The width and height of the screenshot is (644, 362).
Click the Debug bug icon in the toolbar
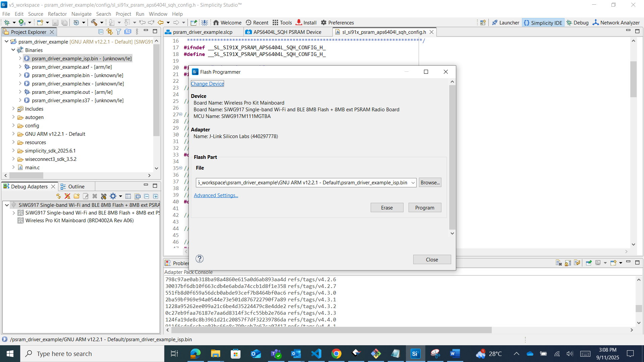coord(7,22)
